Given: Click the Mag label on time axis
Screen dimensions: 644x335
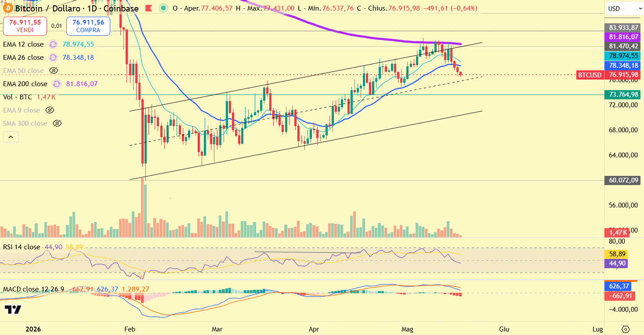Looking at the screenshot, I should pyautogui.click(x=408, y=329).
